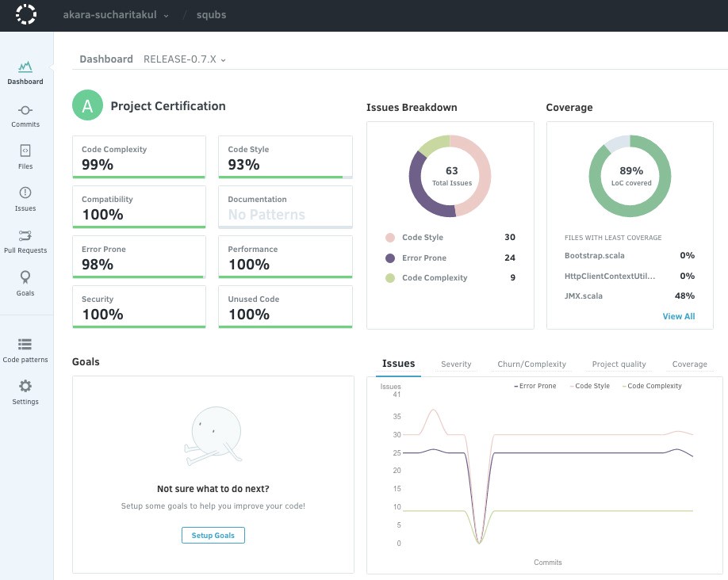The height and width of the screenshot is (580, 728).
Task: Click the Code Style pink color dot
Action: (390, 238)
